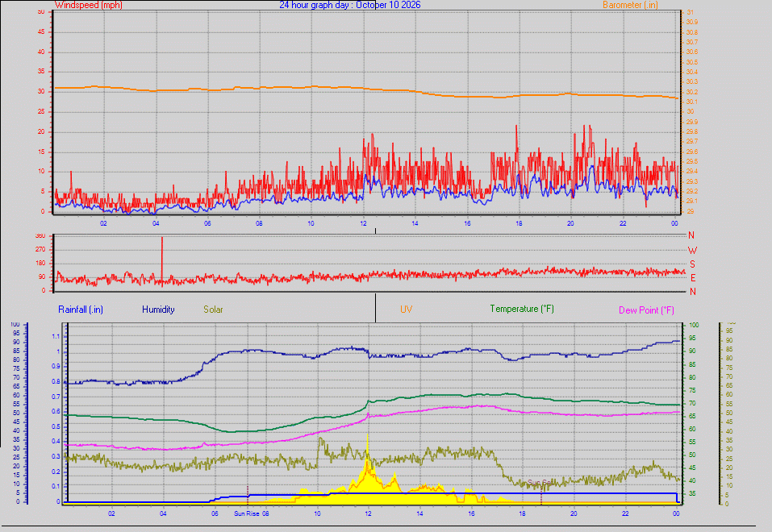The image size is (772, 532).
Task: Click barometer axis value '30.9'
Action: pyautogui.click(x=692, y=22)
